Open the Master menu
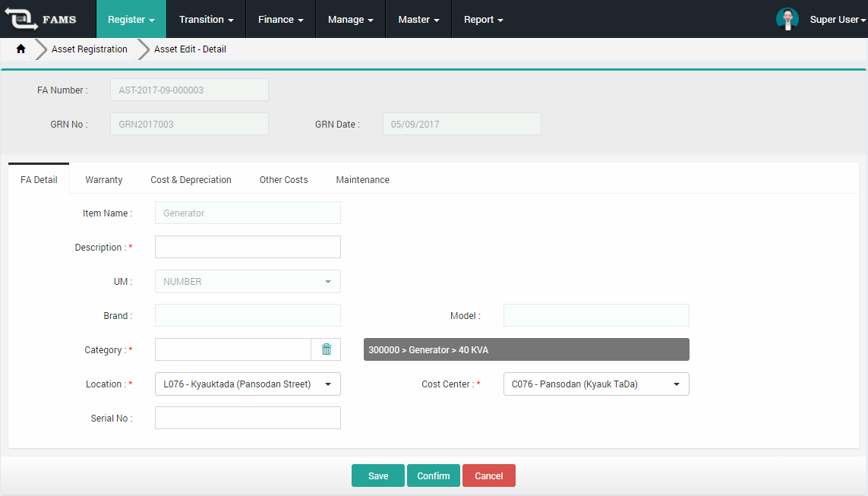This screenshot has width=868, height=496. (x=418, y=19)
